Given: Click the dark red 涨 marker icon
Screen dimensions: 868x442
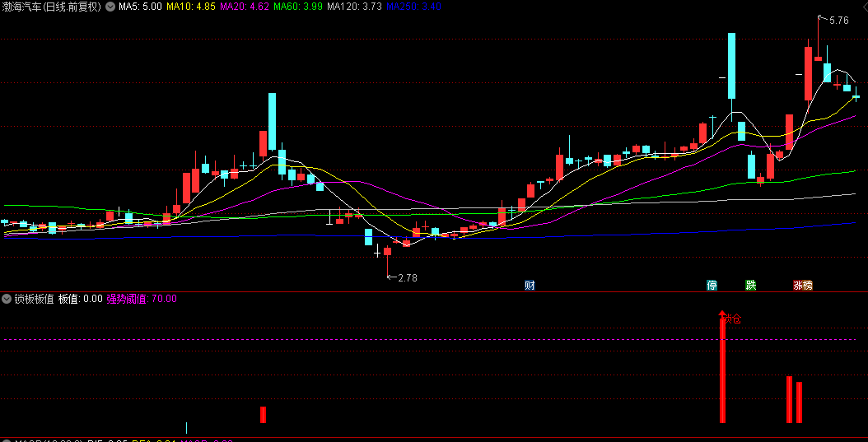Looking at the screenshot, I should click(x=798, y=286).
